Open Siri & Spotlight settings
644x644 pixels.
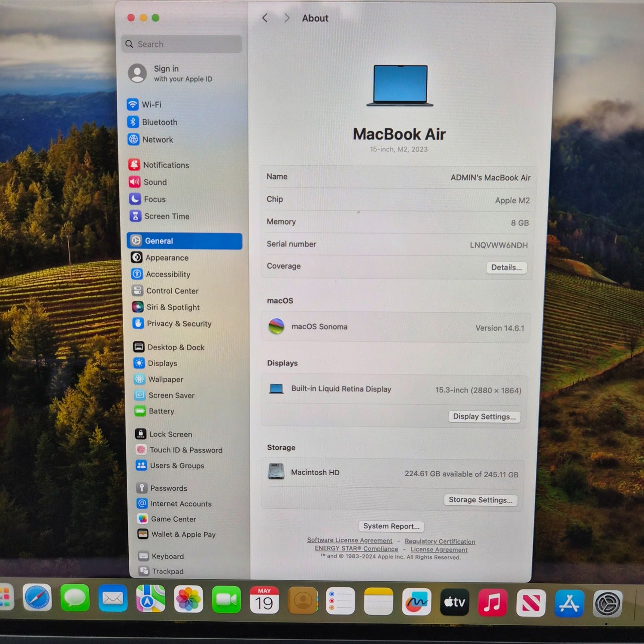tap(166, 307)
